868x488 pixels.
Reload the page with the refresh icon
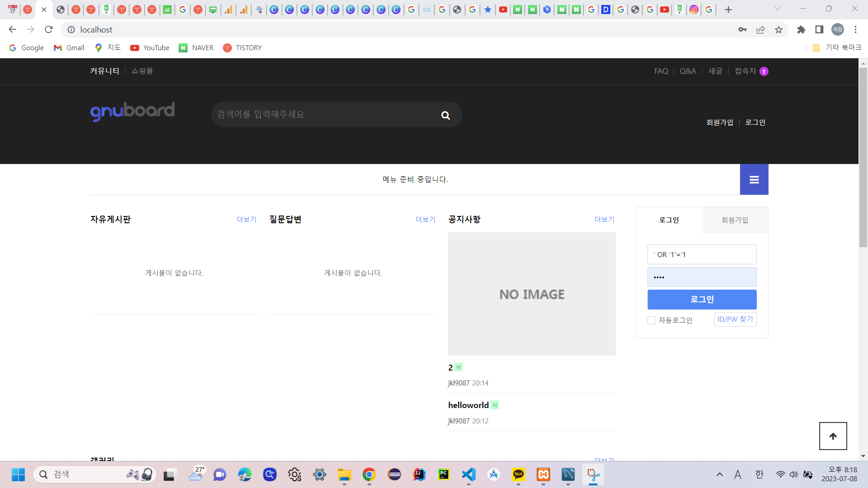point(49,30)
